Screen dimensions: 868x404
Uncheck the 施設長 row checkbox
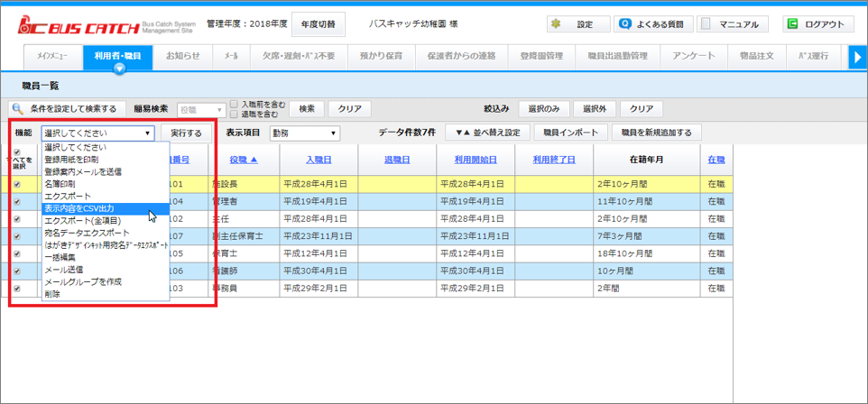coord(17,184)
